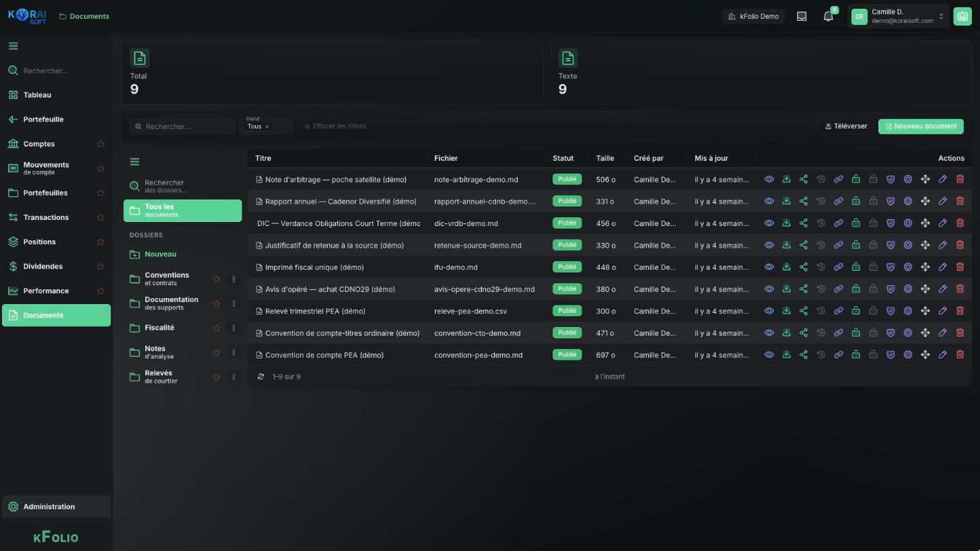The width and height of the screenshot is (980, 551).
Task: Select the Tous les documents folder
Action: point(182,211)
